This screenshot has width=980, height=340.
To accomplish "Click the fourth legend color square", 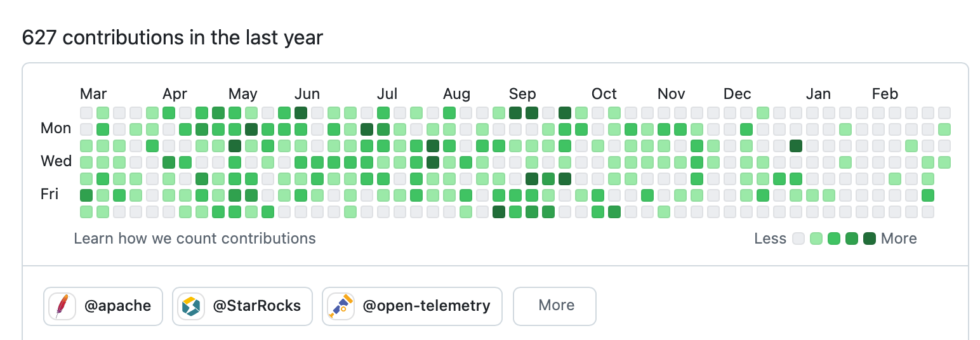I will [852, 239].
